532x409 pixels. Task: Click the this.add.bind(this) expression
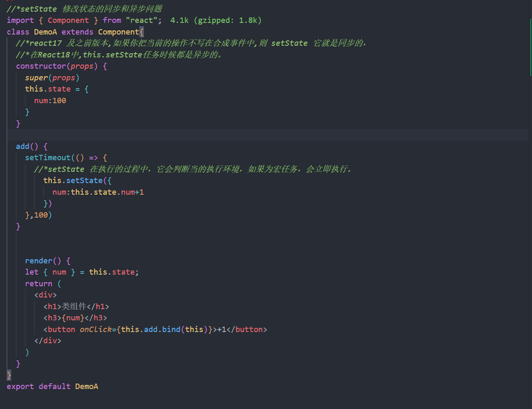pos(164,329)
